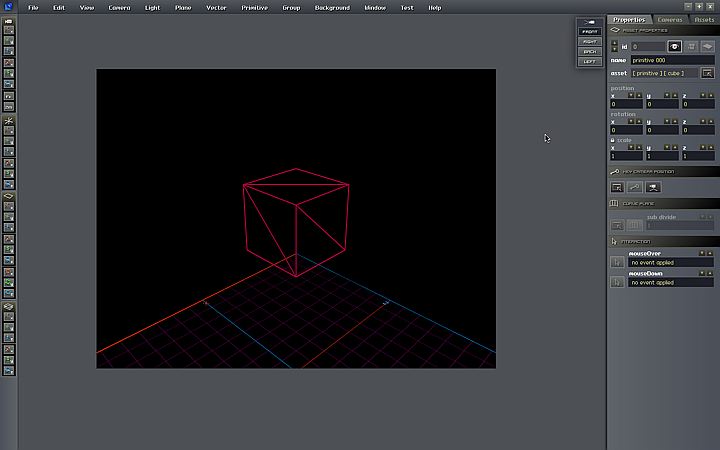
Task: Click the first Key Camera Position select icon
Action: coord(617,187)
